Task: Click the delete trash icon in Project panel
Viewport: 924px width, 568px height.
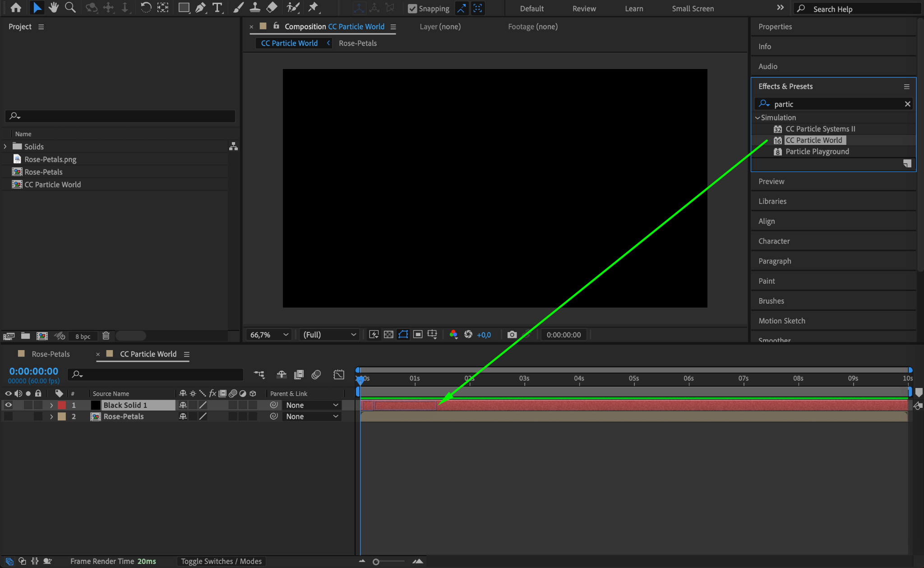Action: (106, 336)
